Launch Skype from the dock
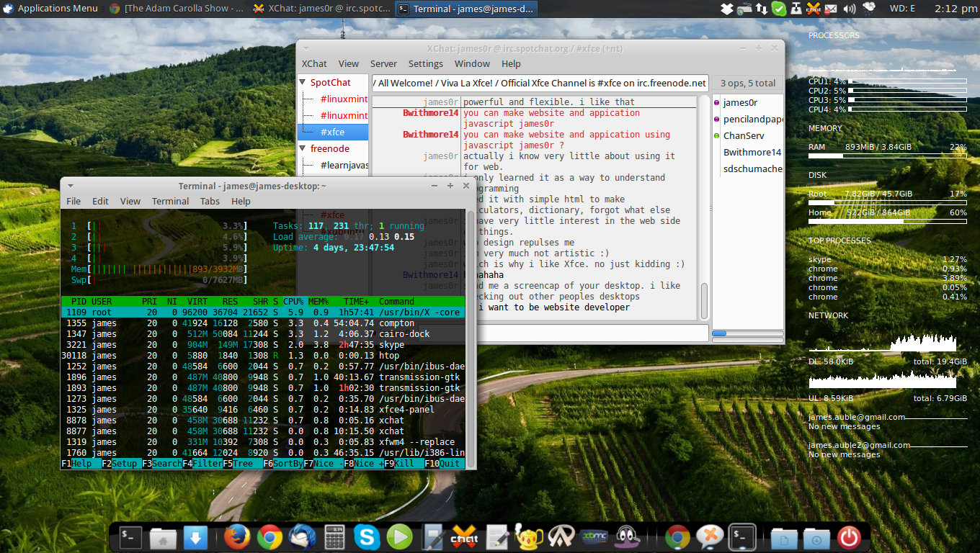Viewport: 980px width, 553px height. (367, 537)
